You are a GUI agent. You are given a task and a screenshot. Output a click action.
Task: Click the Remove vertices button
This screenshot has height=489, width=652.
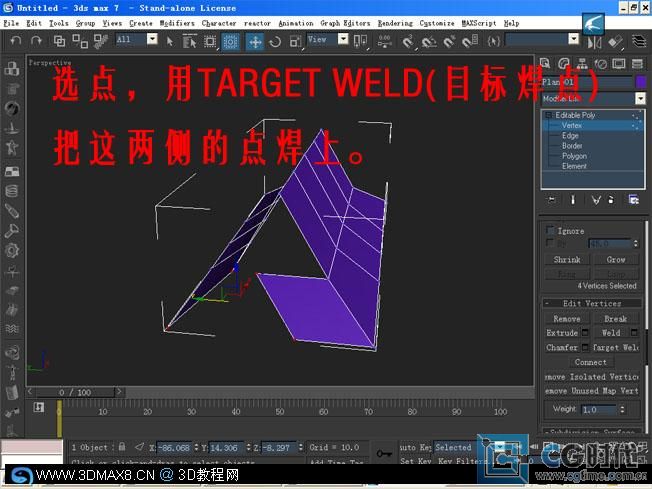click(x=567, y=319)
